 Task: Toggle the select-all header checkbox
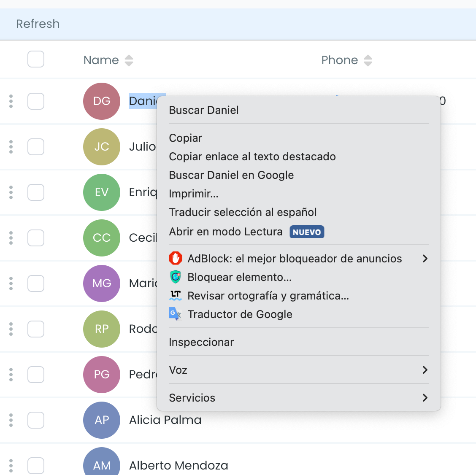click(x=36, y=59)
